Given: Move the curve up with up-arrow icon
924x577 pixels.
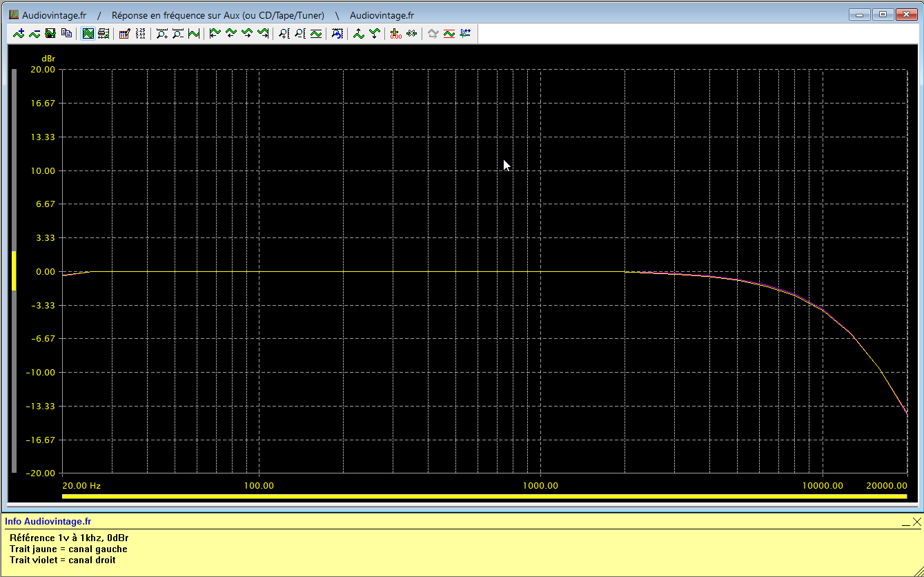Looking at the screenshot, I should pyautogui.click(x=358, y=33).
